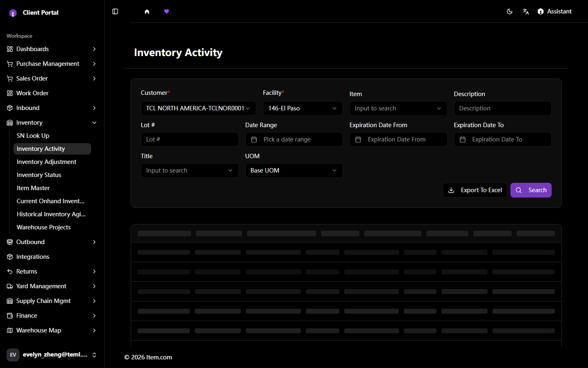Click the Inbound box icon
Viewport: 588px width, 368px height.
[10, 108]
